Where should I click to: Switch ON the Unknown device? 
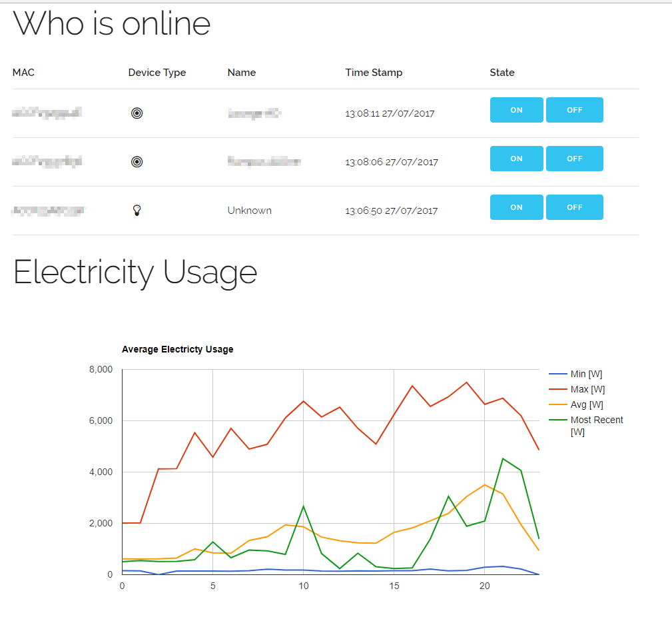point(516,207)
